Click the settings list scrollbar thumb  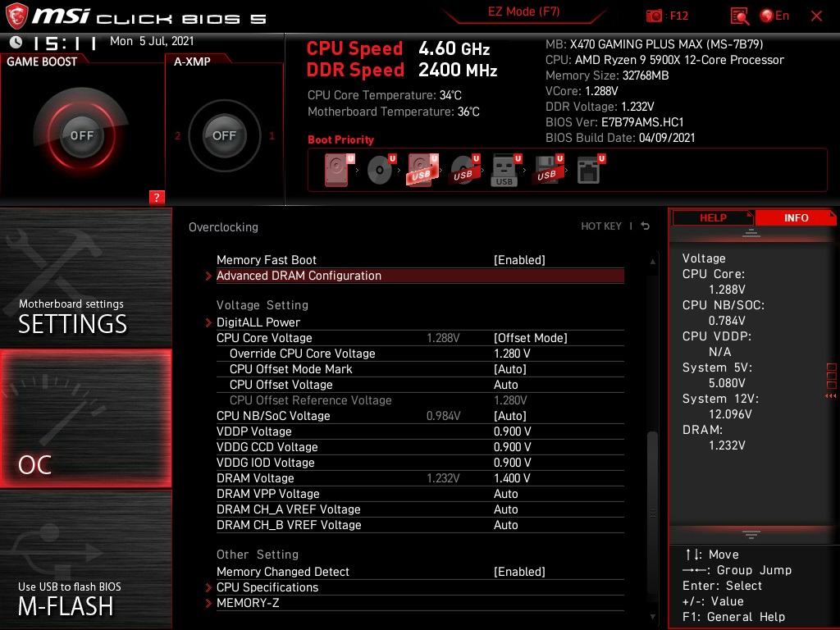(652, 512)
